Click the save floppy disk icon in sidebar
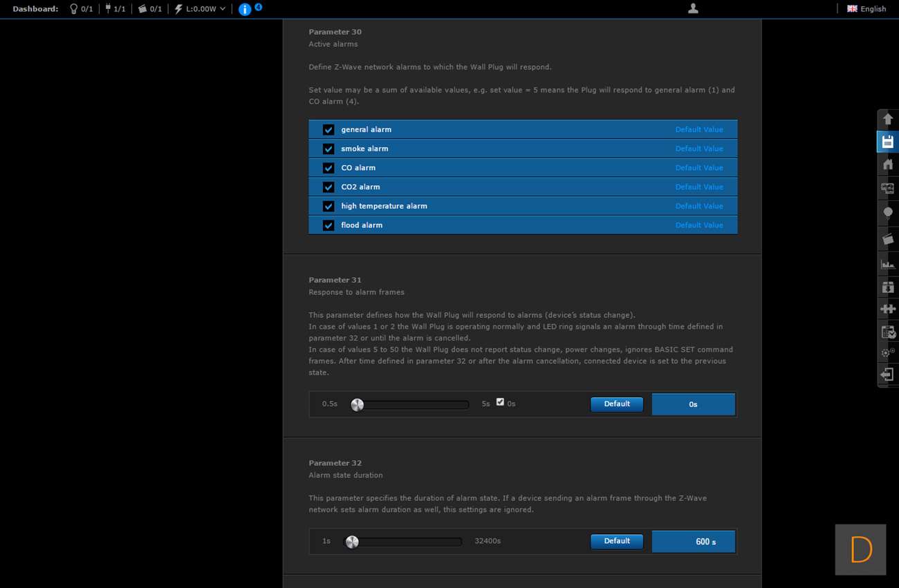 pos(888,142)
